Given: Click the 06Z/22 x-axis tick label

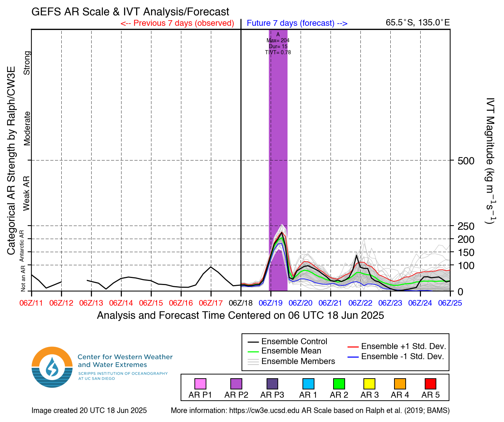Looking at the screenshot, I should tap(360, 303).
